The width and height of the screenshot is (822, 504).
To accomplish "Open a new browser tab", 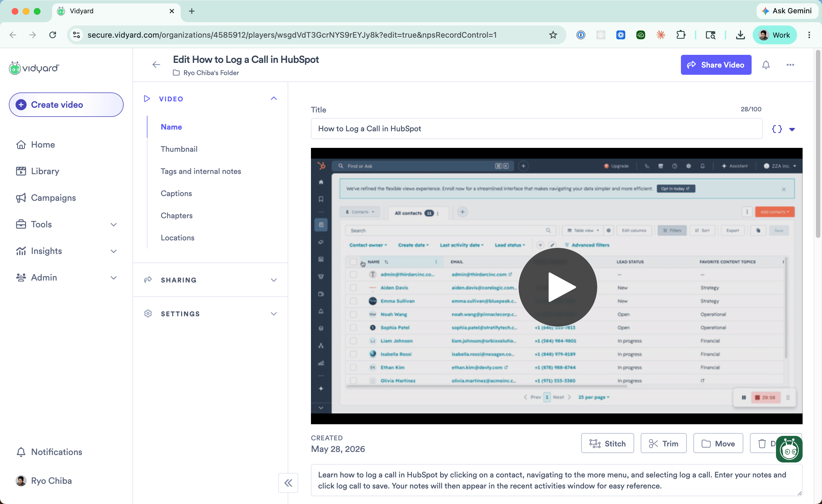I will (192, 11).
